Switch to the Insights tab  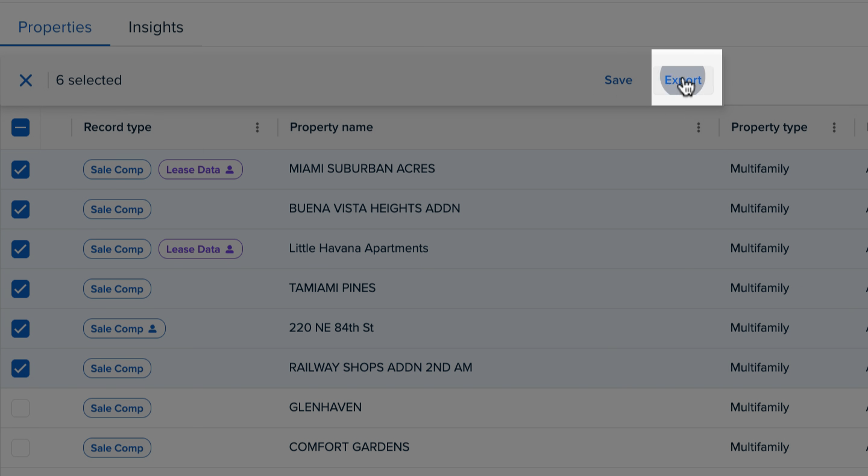coord(156,27)
